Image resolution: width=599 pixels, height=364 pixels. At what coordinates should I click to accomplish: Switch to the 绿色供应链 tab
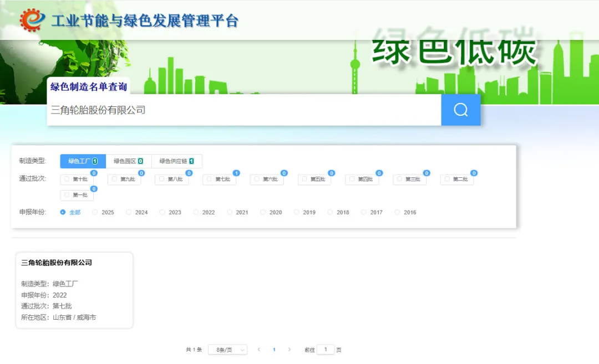pyautogui.click(x=176, y=161)
